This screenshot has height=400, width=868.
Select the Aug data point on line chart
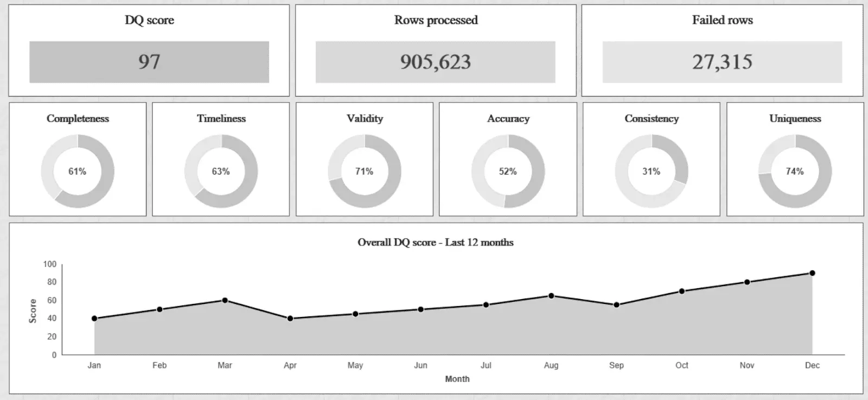[551, 296]
